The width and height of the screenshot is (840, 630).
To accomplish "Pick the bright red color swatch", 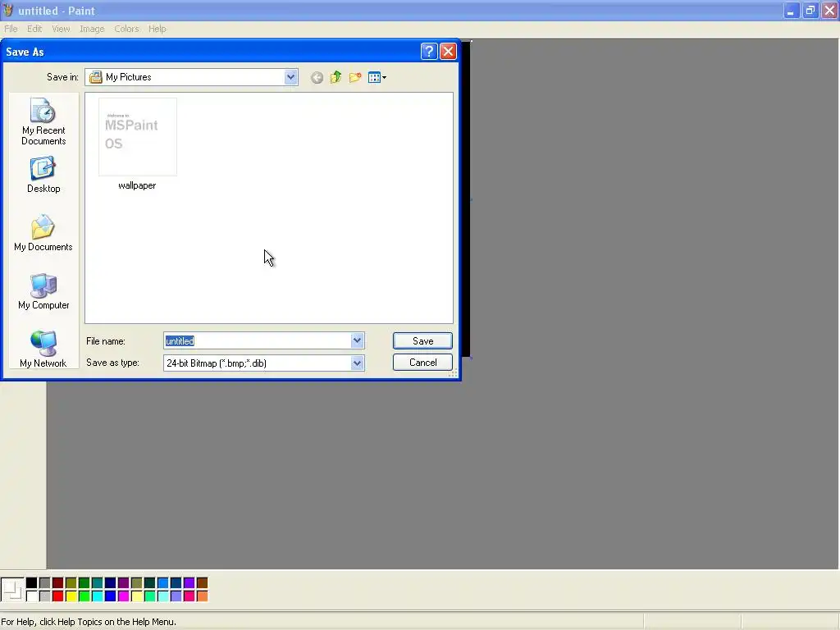I will (x=58, y=596).
